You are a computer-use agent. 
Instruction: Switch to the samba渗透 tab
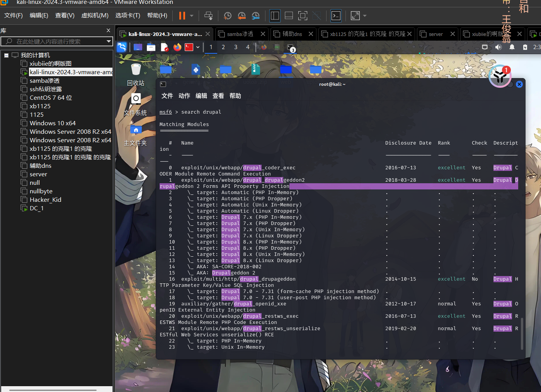240,34
